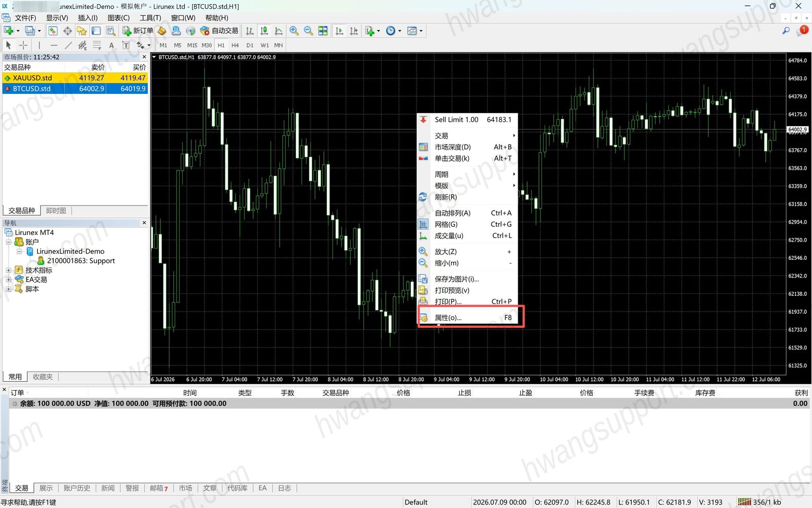Click the zoom out magnifier toolbar icon
This screenshot has height=508, width=812.
click(308, 31)
